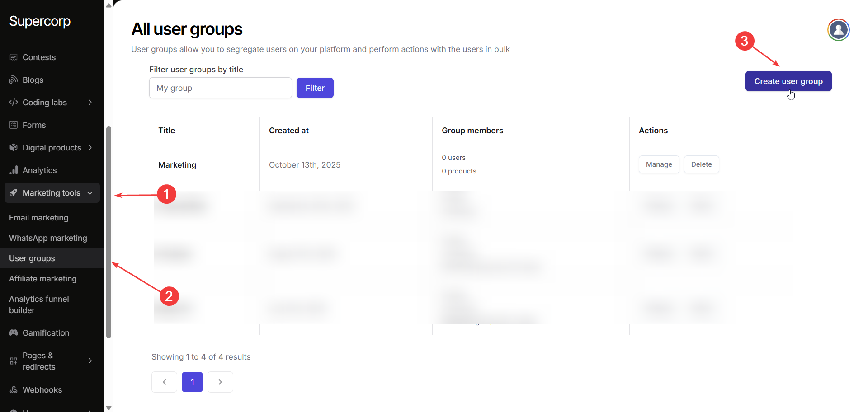Viewport: 868px width, 412px height.
Task: Click the Gamification controller icon
Action: (x=14, y=333)
